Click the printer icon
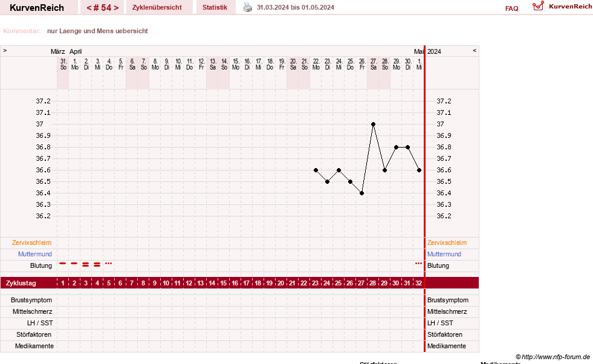Viewport: 593px width, 364px height. click(x=248, y=7)
